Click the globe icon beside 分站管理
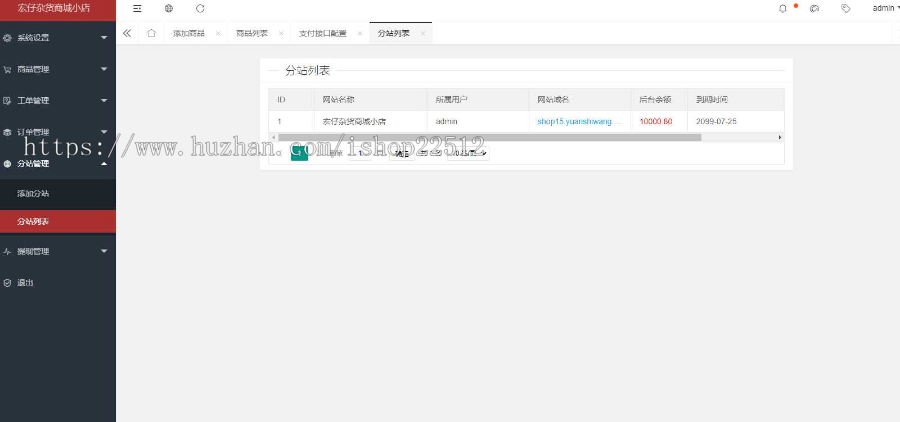 [7, 164]
